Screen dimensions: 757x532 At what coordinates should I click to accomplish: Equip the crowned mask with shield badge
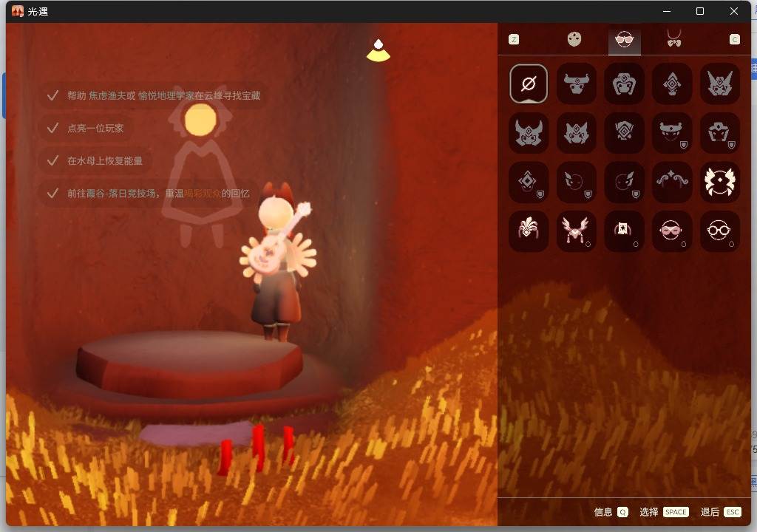(x=719, y=133)
